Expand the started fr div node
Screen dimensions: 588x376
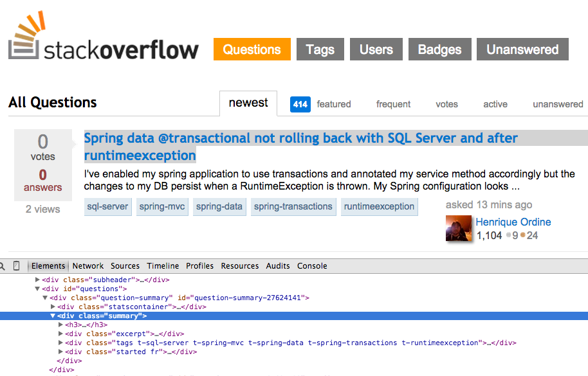60,352
